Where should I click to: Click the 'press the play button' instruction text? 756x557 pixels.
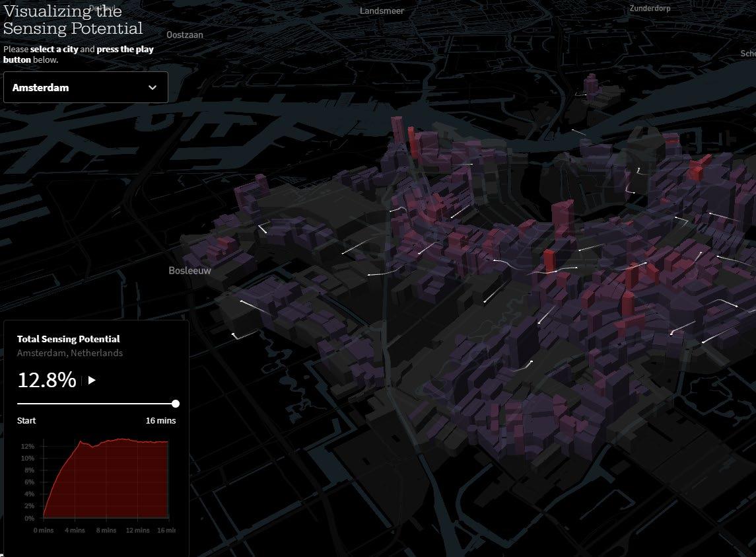pos(79,54)
